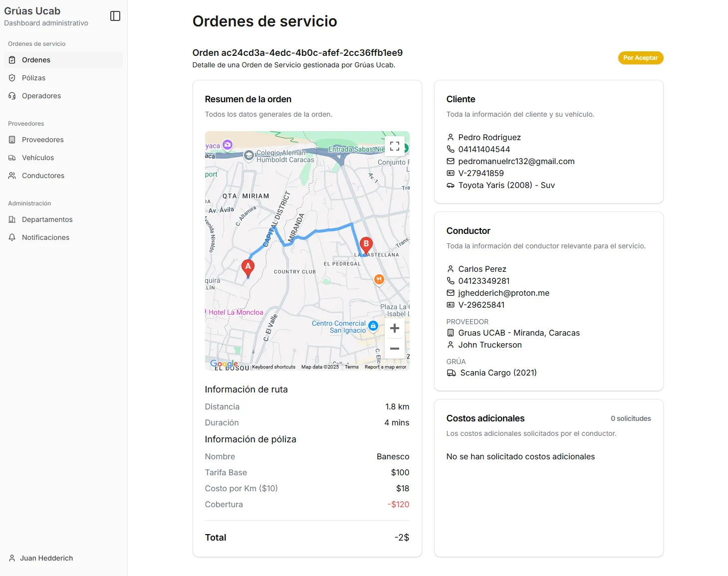Open Conductores from the Proveedores section
The width and height of the screenshot is (728, 576).
[x=43, y=176]
